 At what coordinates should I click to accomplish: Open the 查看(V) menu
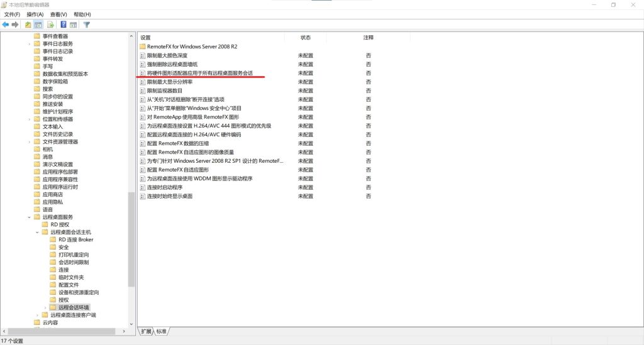coord(58,14)
